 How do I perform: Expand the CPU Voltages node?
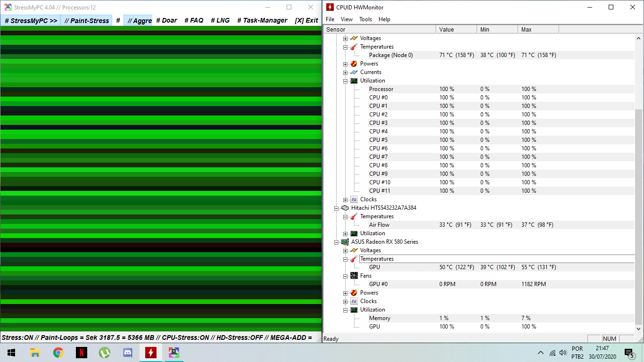(345, 38)
